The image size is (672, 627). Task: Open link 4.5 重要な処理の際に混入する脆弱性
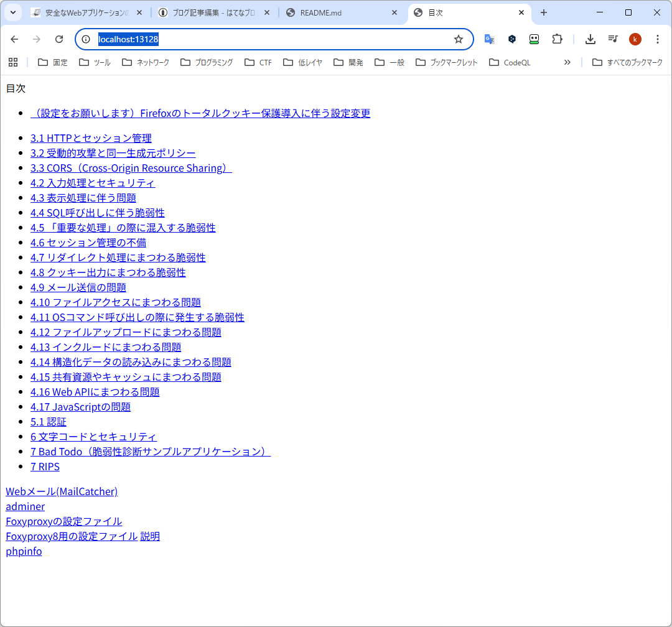[123, 228]
